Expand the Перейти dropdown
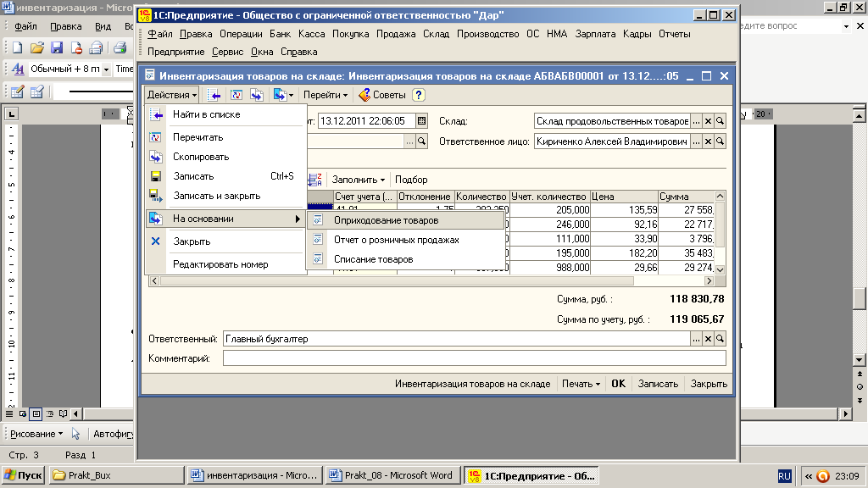Screen dimensions: 868x488 325,95
